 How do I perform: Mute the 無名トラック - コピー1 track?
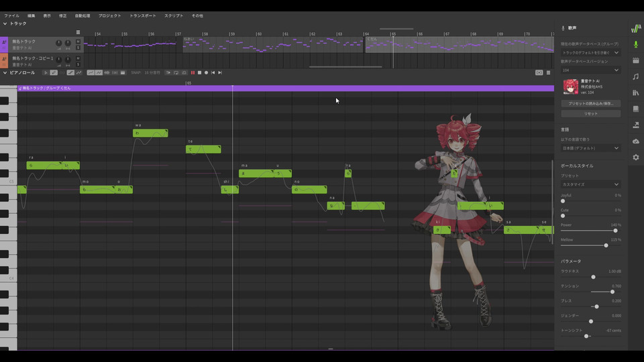point(78,58)
